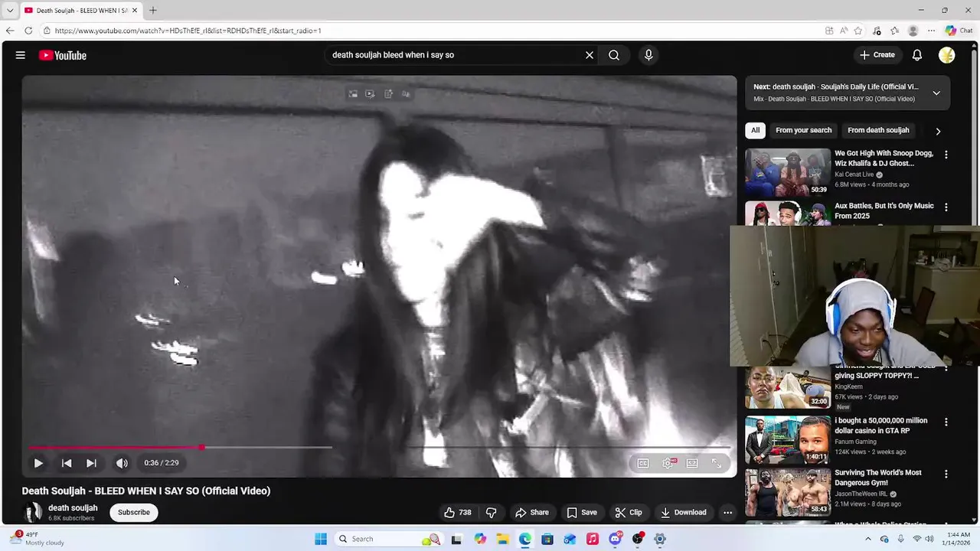Select the From your search chip
Image resolution: width=980 pixels, height=551 pixels.
[803, 130]
